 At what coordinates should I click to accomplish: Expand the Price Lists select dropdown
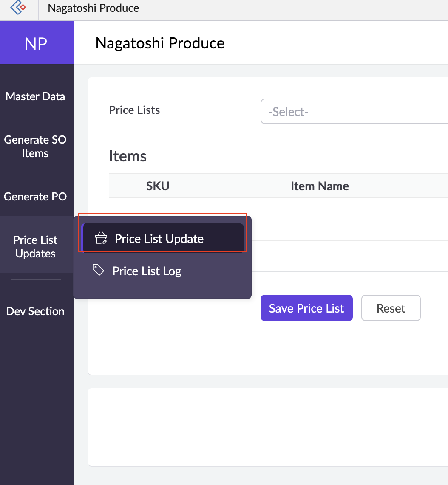tap(354, 112)
